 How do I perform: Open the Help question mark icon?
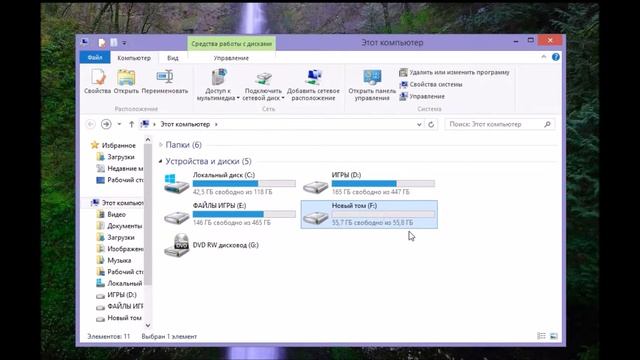(x=556, y=57)
